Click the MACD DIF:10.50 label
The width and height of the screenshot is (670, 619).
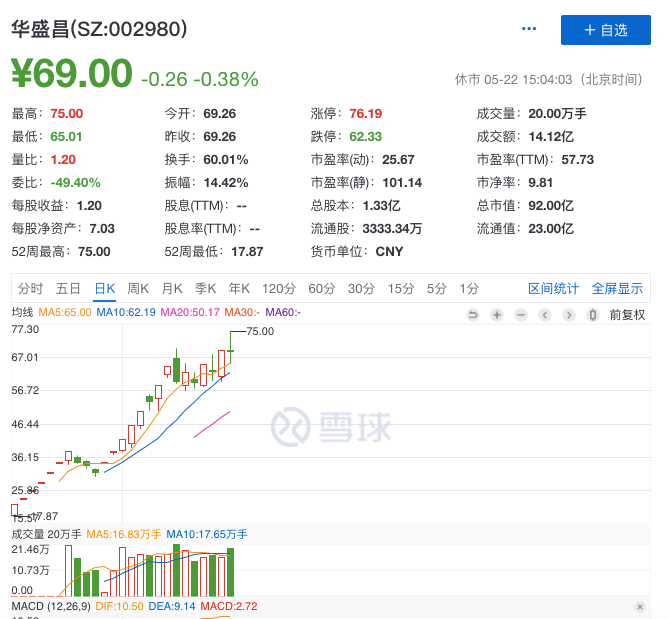pyautogui.click(x=120, y=607)
